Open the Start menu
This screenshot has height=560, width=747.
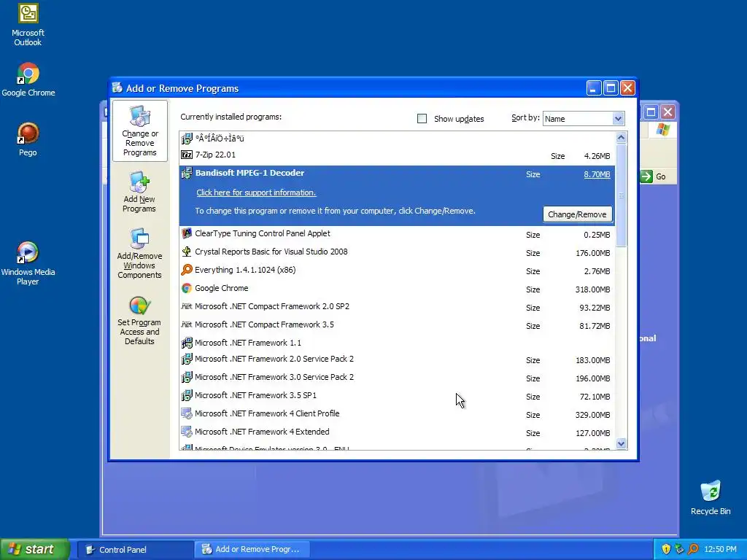point(34,549)
